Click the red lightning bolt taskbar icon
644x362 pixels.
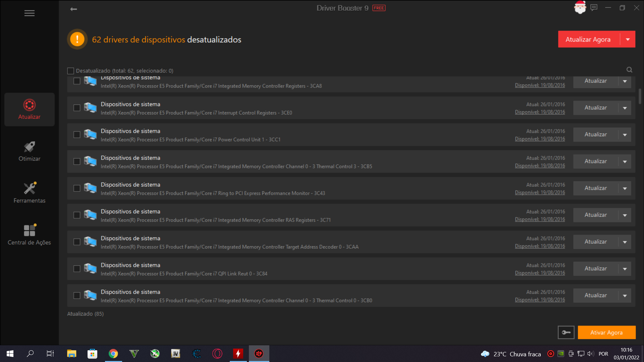tap(238, 354)
